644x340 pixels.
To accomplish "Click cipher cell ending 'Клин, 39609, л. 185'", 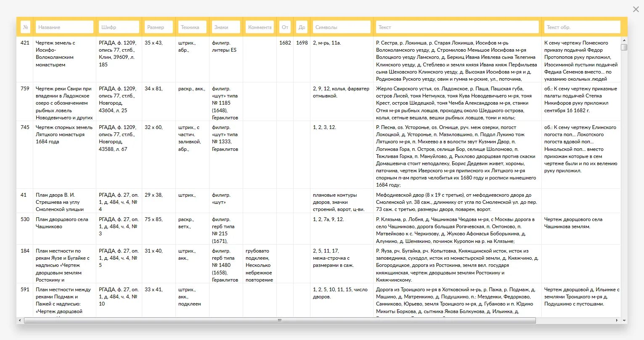I will (x=118, y=54).
